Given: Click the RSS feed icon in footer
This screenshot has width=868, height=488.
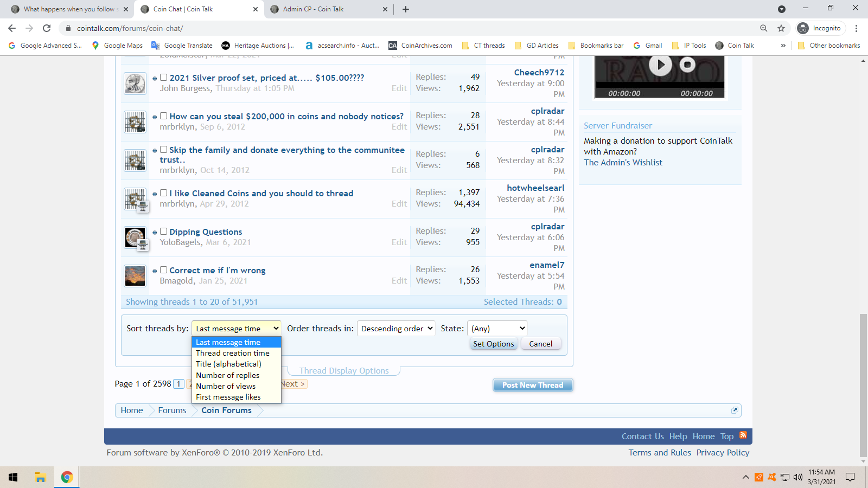Looking at the screenshot, I should point(743,435).
